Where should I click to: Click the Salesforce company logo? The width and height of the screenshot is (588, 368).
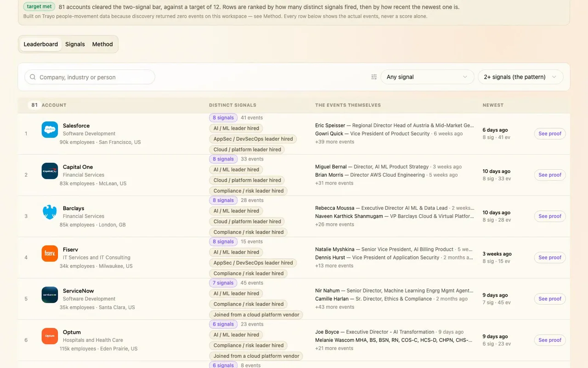[50, 130]
